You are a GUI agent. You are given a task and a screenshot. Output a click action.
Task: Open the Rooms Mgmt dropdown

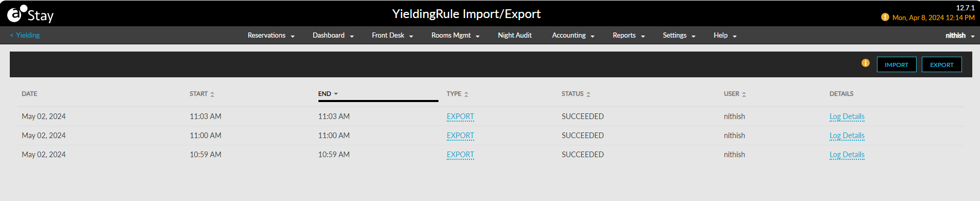[455, 36]
